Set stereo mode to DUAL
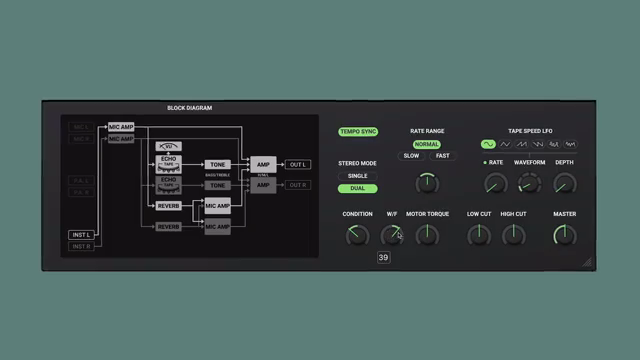 [x=358, y=188]
